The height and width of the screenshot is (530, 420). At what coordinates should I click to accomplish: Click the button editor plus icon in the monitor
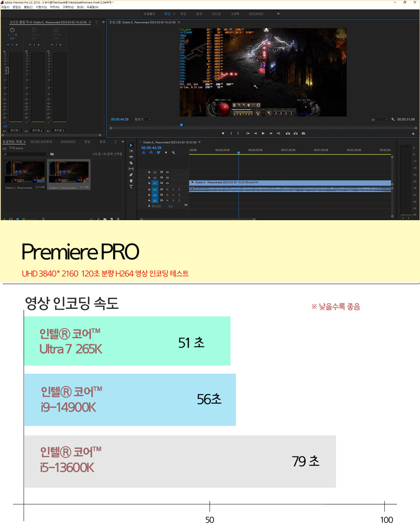[x=413, y=133]
